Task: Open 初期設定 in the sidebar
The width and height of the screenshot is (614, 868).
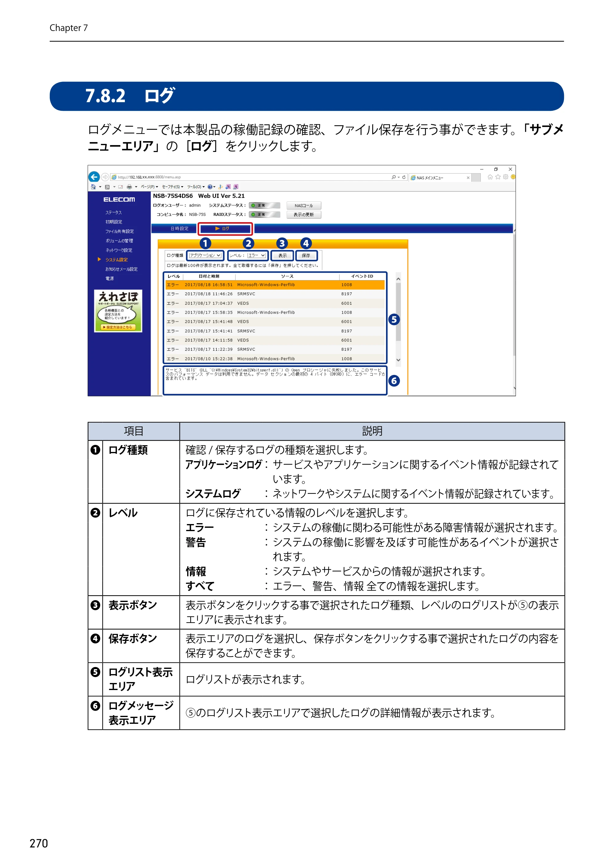Action: pos(114,222)
